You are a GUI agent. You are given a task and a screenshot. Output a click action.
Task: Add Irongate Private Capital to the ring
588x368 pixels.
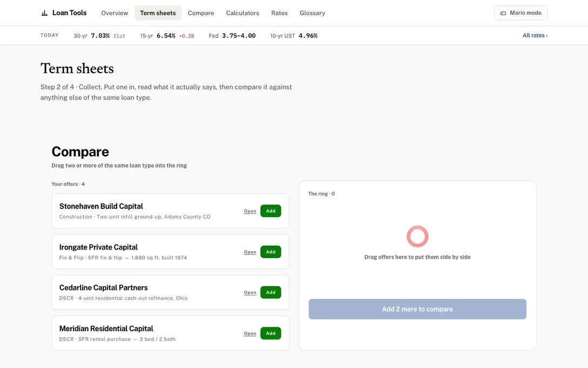coord(271,252)
